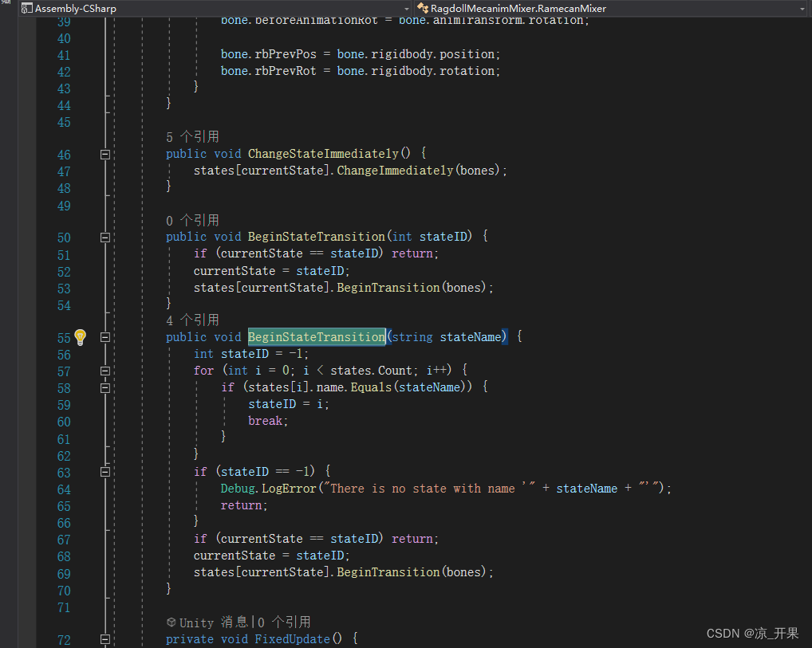Click the '0 个引用' CodeLens above FixedUpdate
Viewport: 812px width, 648px height.
(x=284, y=622)
